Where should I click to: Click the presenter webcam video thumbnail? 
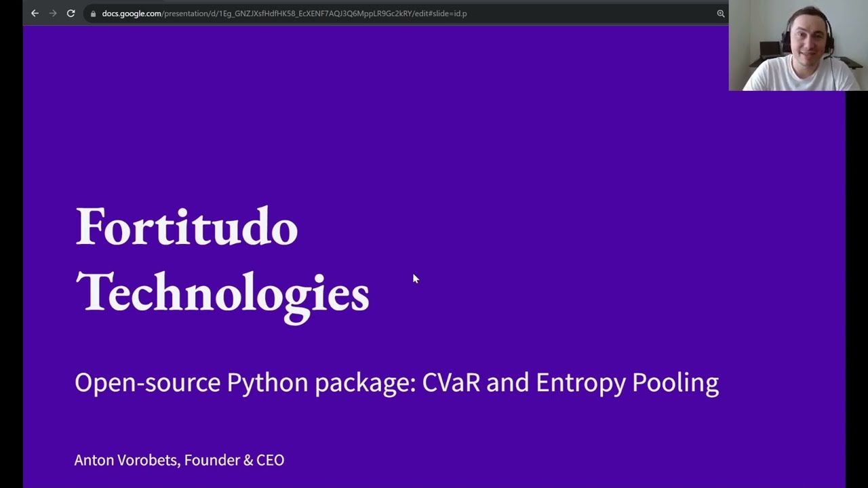click(798, 45)
